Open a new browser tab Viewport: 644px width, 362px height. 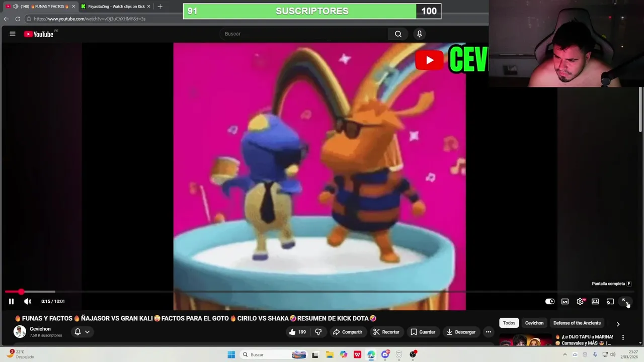coord(160,6)
